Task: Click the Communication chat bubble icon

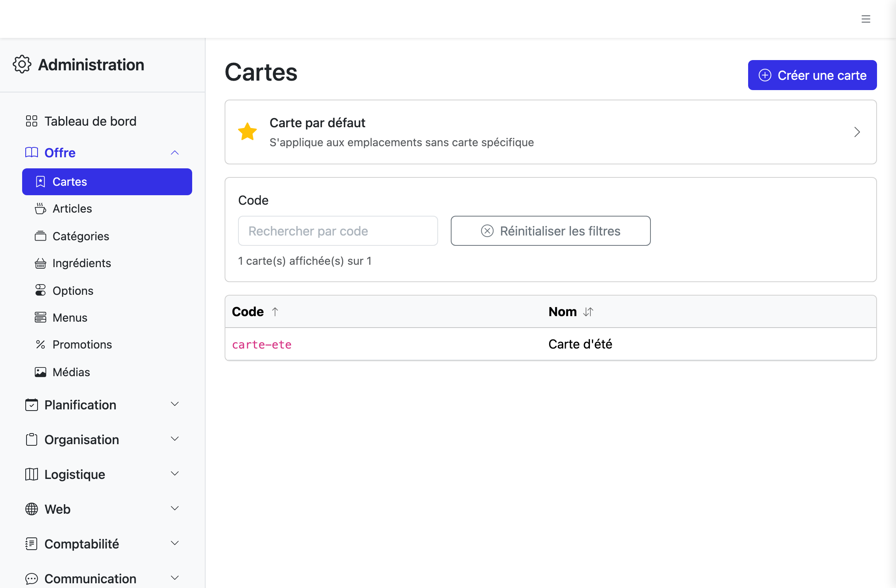Action: [x=32, y=579]
